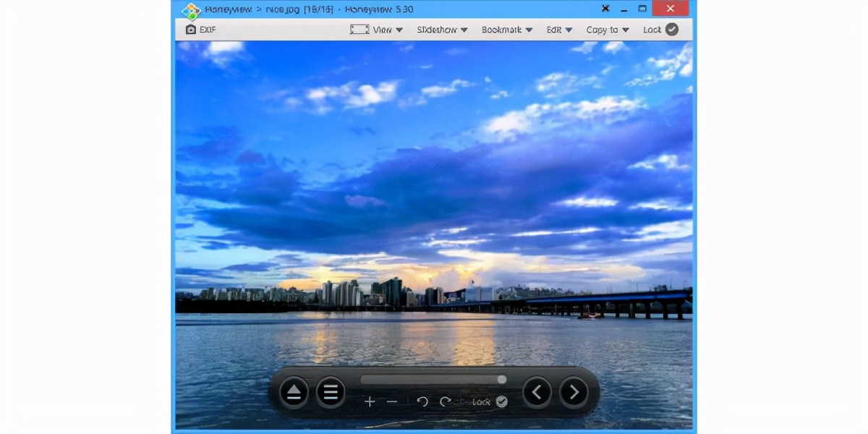Open the Edit menu

pyautogui.click(x=558, y=29)
